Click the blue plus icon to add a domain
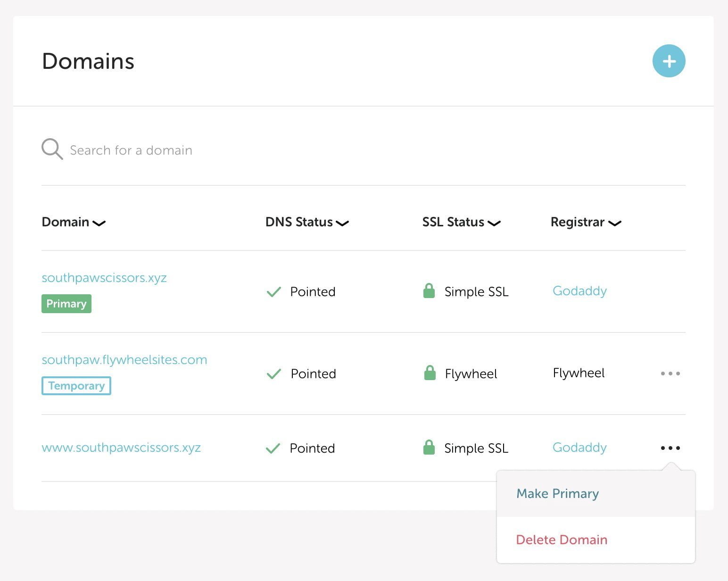The image size is (728, 581). click(x=669, y=60)
